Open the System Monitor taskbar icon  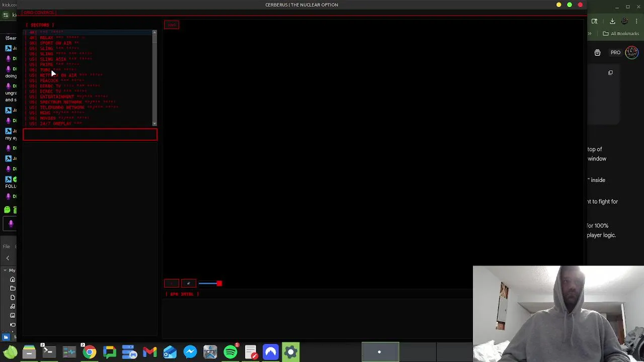coord(69,352)
